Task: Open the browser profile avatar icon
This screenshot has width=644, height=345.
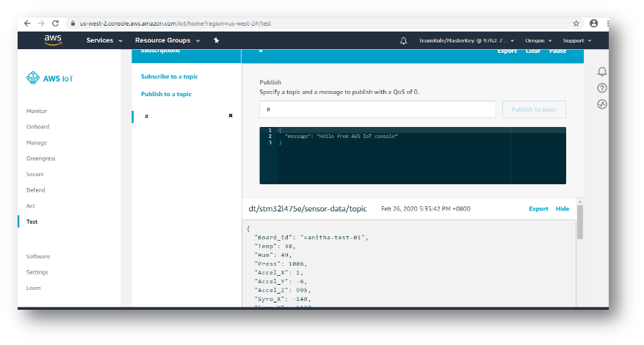Action: tap(593, 23)
